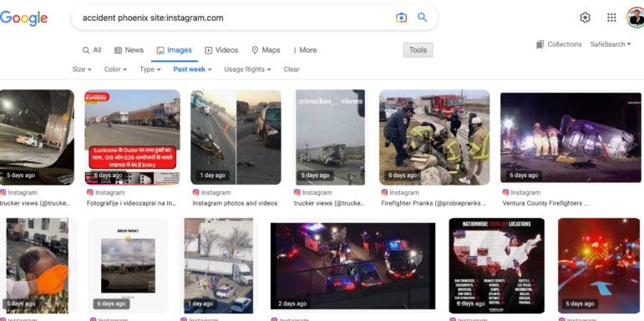644x321 pixels.
Task: Open the Google apps grid
Action: point(611,18)
